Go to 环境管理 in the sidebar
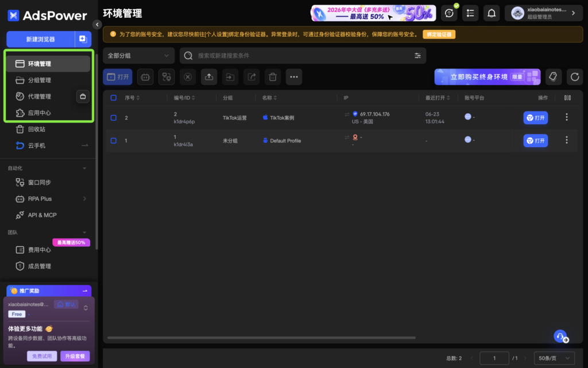588x368 pixels. 48,64
